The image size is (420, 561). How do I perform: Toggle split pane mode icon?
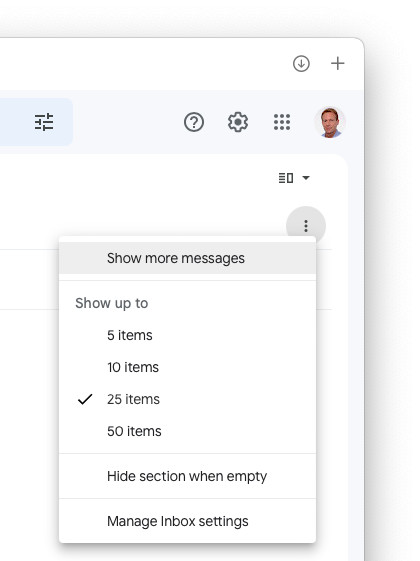[x=286, y=178]
